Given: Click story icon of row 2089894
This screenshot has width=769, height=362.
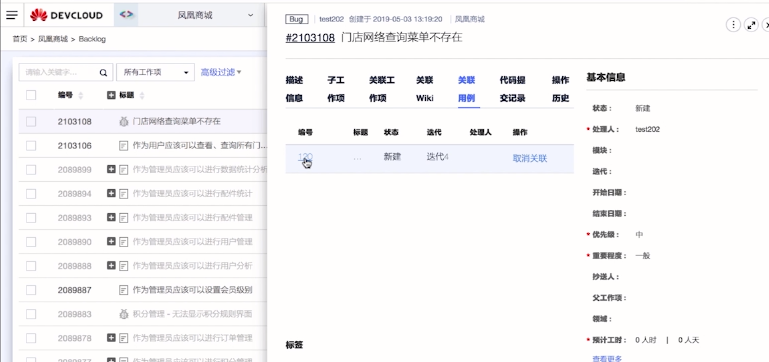Looking at the screenshot, I should [124, 194].
